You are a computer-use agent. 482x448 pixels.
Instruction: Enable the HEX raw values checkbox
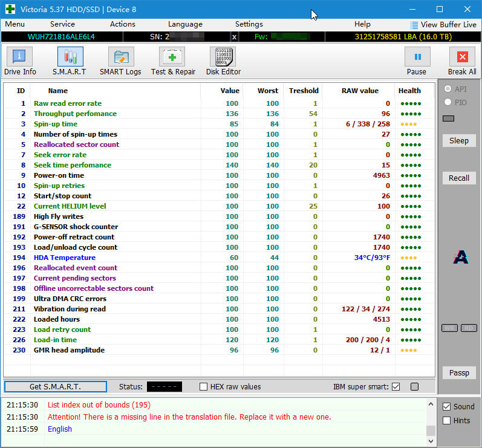click(x=204, y=387)
